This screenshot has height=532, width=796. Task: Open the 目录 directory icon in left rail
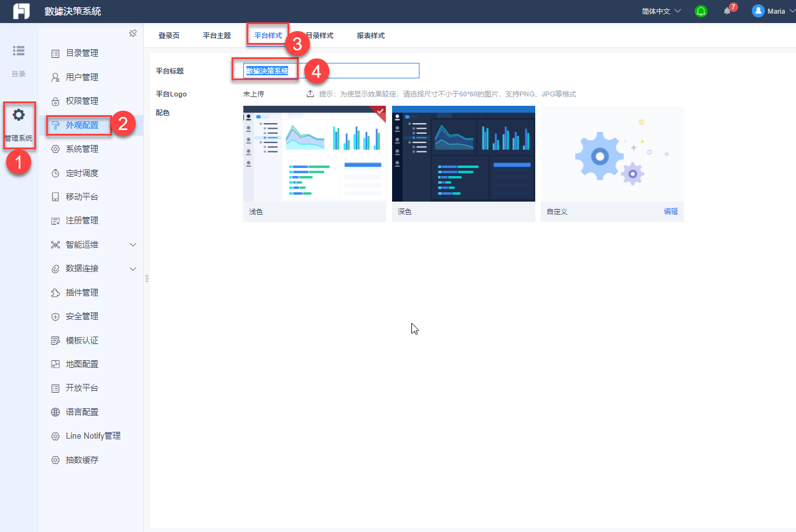pos(19,50)
